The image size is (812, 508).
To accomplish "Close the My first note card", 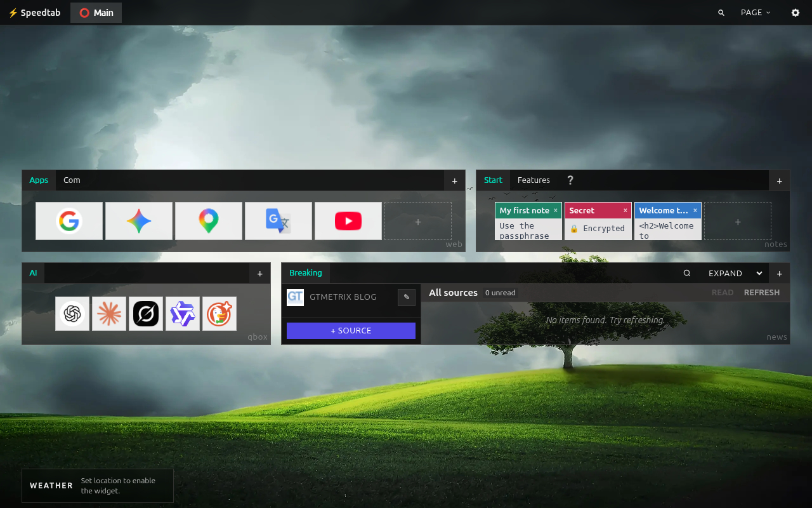I will pyautogui.click(x=556, y=210).
